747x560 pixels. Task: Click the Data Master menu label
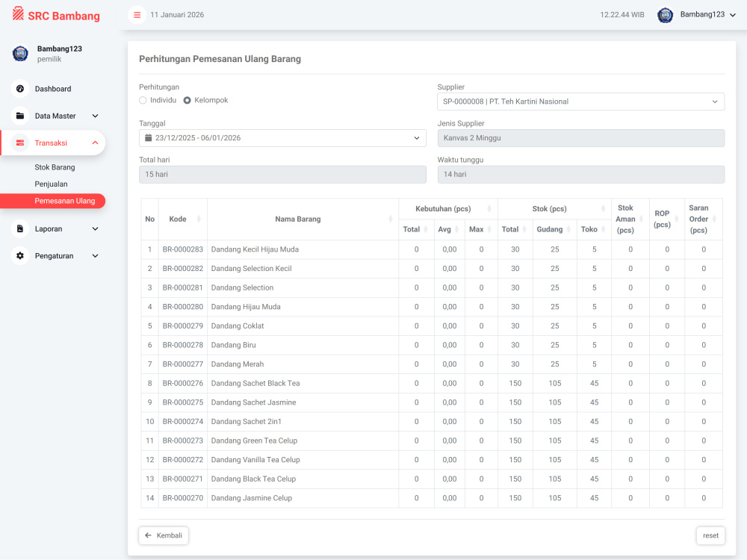coord(55,116)
